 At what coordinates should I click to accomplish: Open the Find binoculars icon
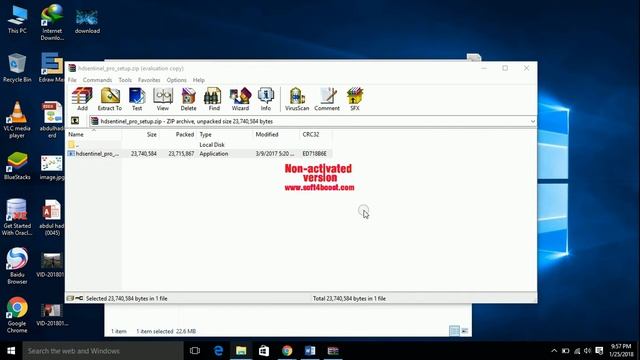click(x=214, y=99)
